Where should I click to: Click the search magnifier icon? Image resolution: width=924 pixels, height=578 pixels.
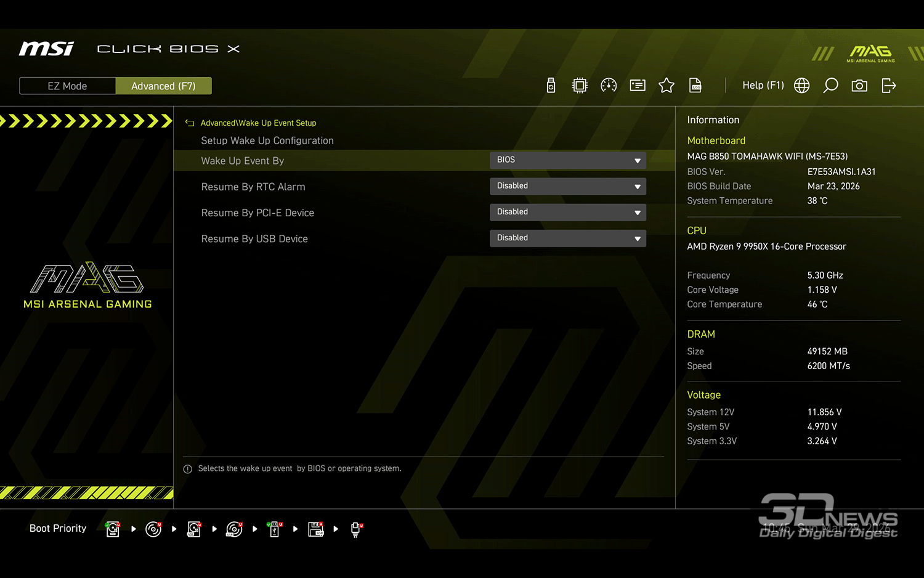coord(830,86)
